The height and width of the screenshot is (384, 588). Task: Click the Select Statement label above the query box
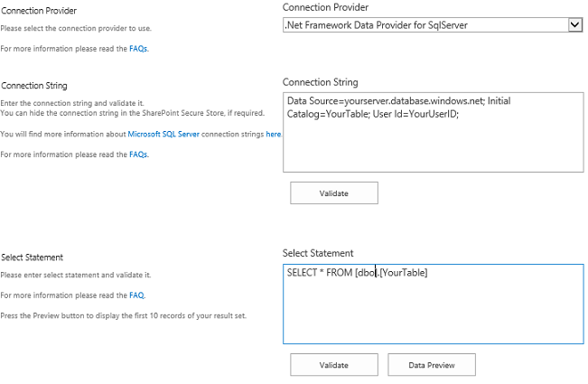click(x=317, y=253)
